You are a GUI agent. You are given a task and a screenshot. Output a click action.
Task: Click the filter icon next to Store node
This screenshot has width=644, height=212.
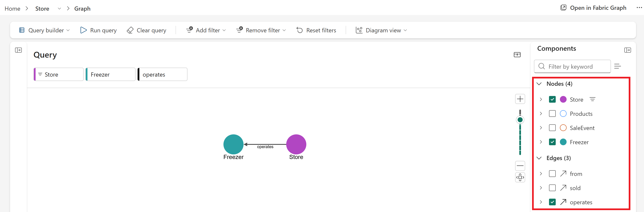tap(592, 99)
